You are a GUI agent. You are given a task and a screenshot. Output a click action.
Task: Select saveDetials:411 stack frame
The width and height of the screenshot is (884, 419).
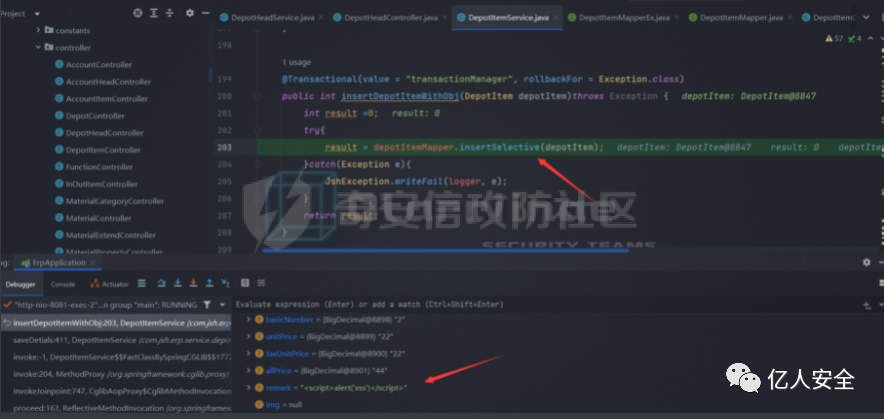click(x=116, y=340)
